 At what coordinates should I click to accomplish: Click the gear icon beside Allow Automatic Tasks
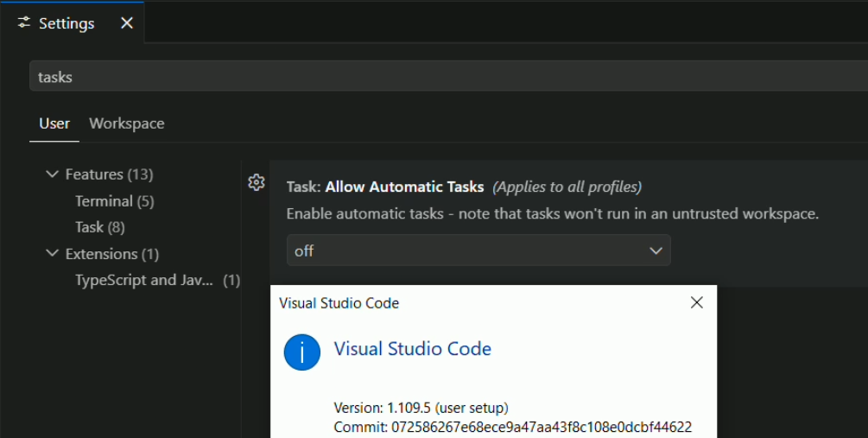pyautogui.click(x=256, y=182)
